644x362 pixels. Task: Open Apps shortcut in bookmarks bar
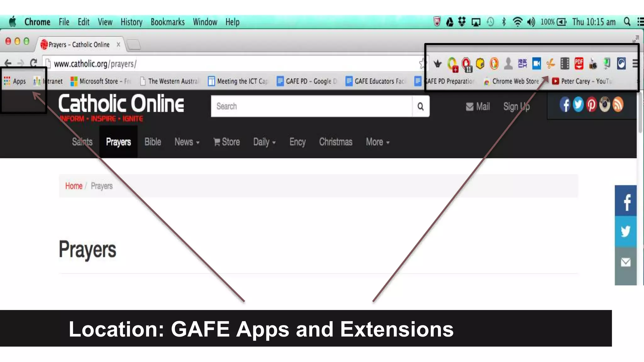15,81
